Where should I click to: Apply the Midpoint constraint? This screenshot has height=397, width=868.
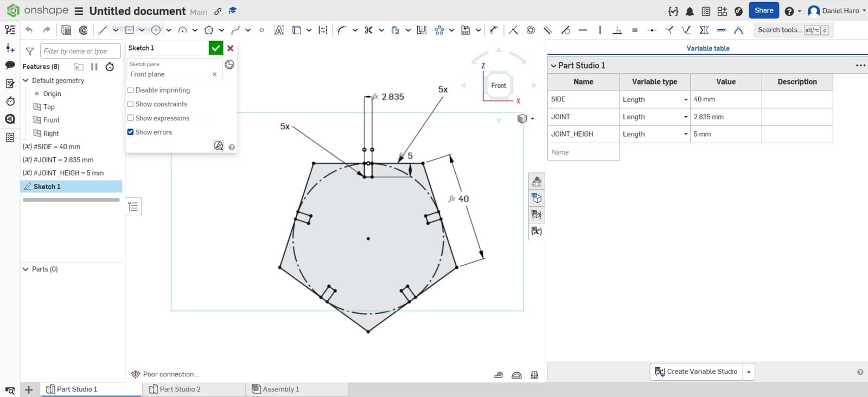(x=652, y=30)
